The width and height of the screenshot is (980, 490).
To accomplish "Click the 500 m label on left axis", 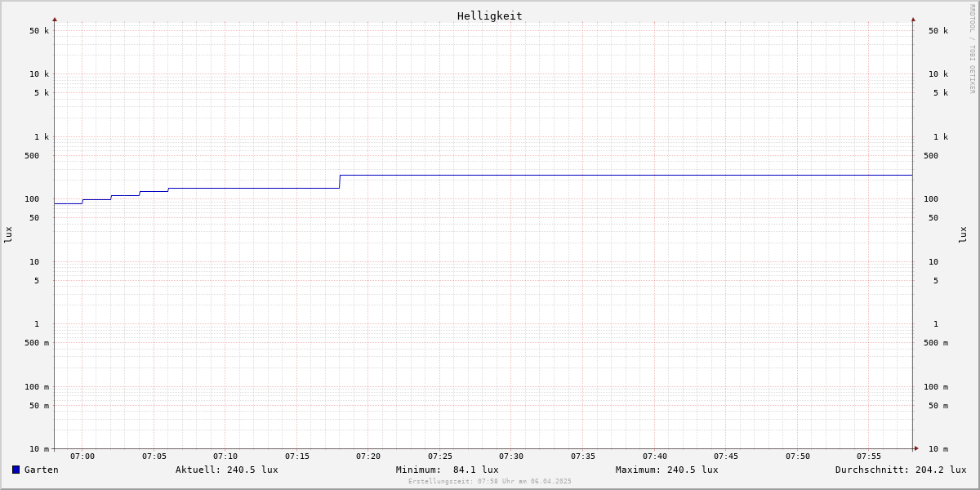I will pos(37,343).
